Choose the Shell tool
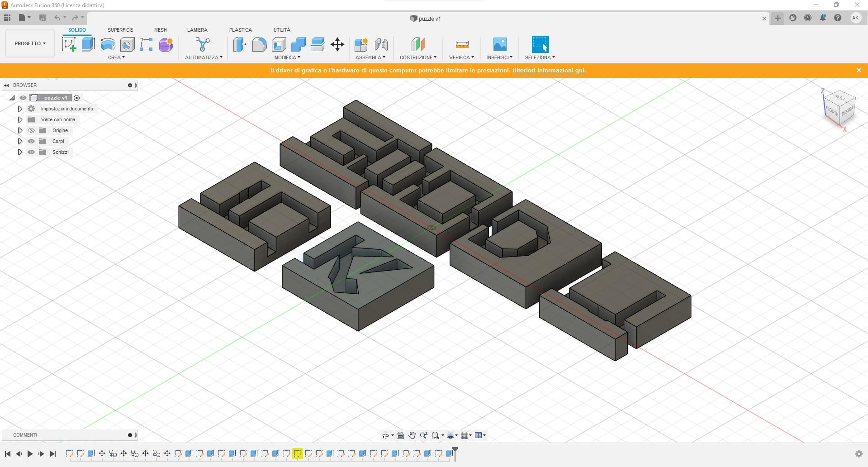 (279, 44)
